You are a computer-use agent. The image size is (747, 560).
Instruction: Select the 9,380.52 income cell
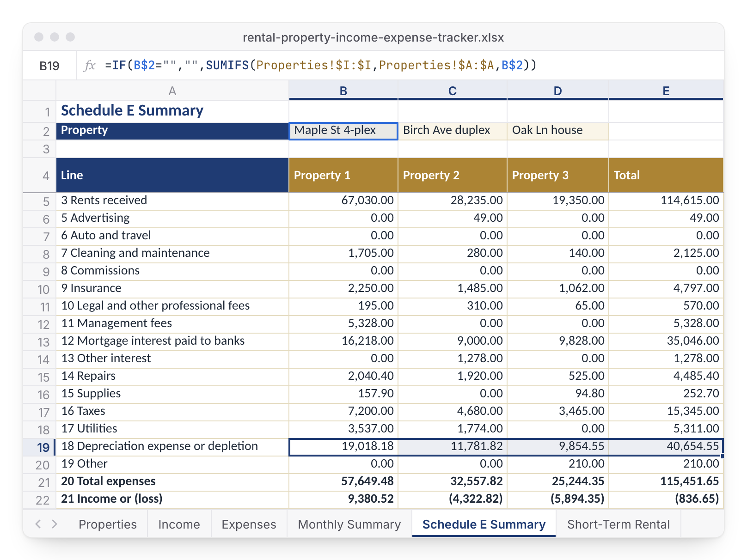click(343, 499)
